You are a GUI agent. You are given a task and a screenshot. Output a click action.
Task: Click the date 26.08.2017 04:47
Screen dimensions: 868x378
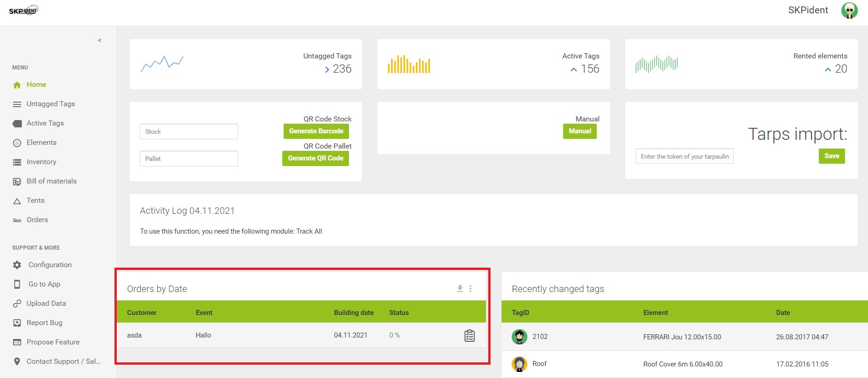pos(802,337)
